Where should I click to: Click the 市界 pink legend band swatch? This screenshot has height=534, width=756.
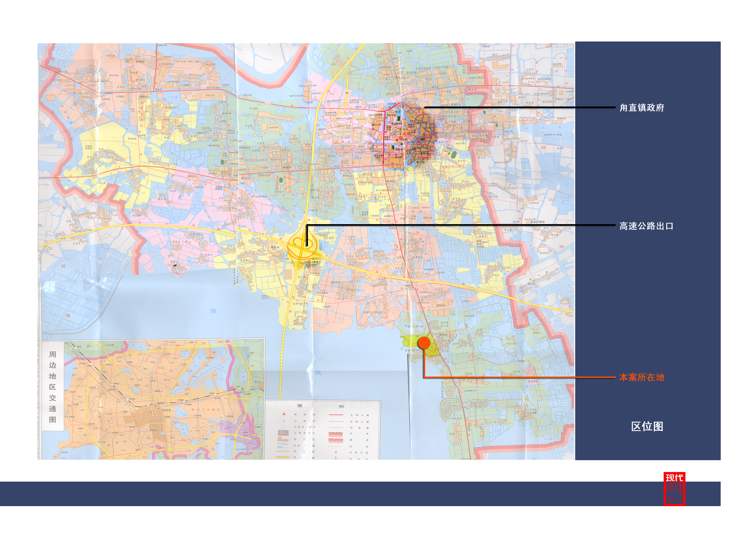pos(336,435)
